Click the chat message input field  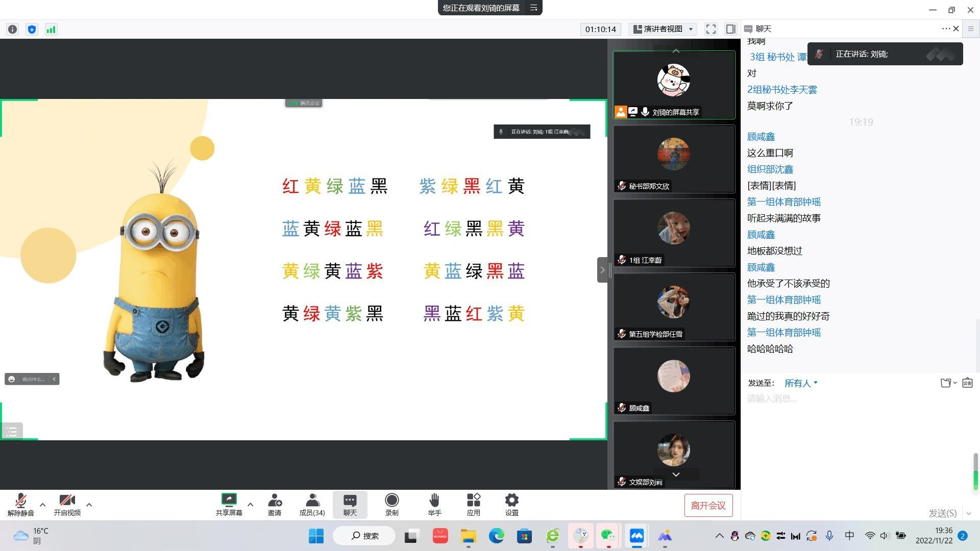(857, 399)
